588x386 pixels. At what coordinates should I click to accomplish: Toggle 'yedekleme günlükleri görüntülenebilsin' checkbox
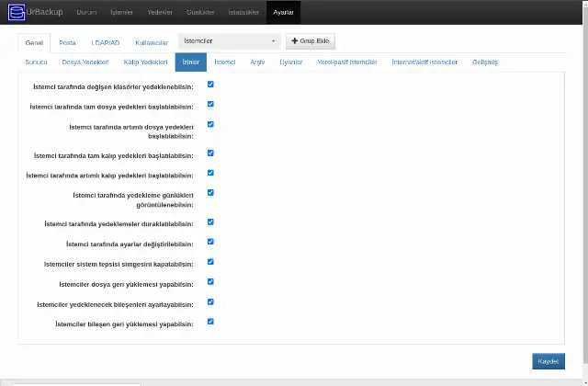click(210, 193)
